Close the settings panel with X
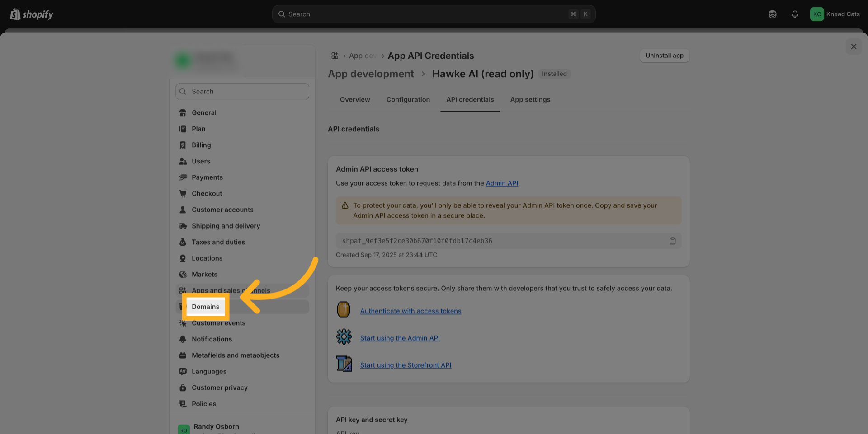Image resolution: width=868 pixels, height=434 pixels. pos(853,47)
